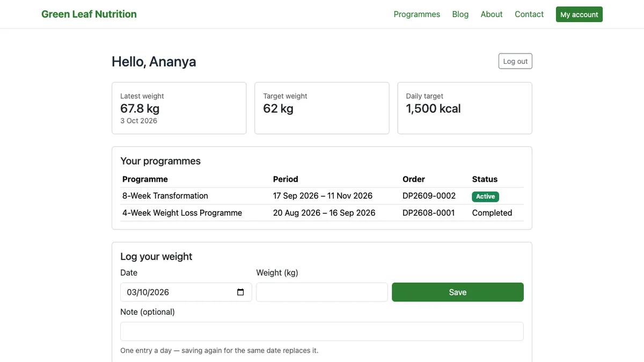Select the Daily target 1,500 kcal card
The height and width of the screenshot is (362, 644).
point(465,108)
